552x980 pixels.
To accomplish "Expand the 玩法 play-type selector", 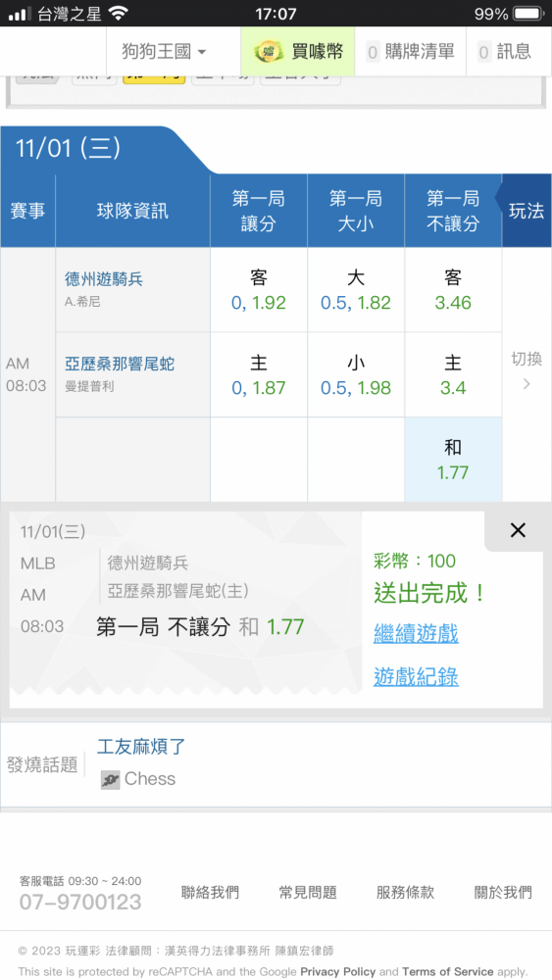I will coord(527,211).
